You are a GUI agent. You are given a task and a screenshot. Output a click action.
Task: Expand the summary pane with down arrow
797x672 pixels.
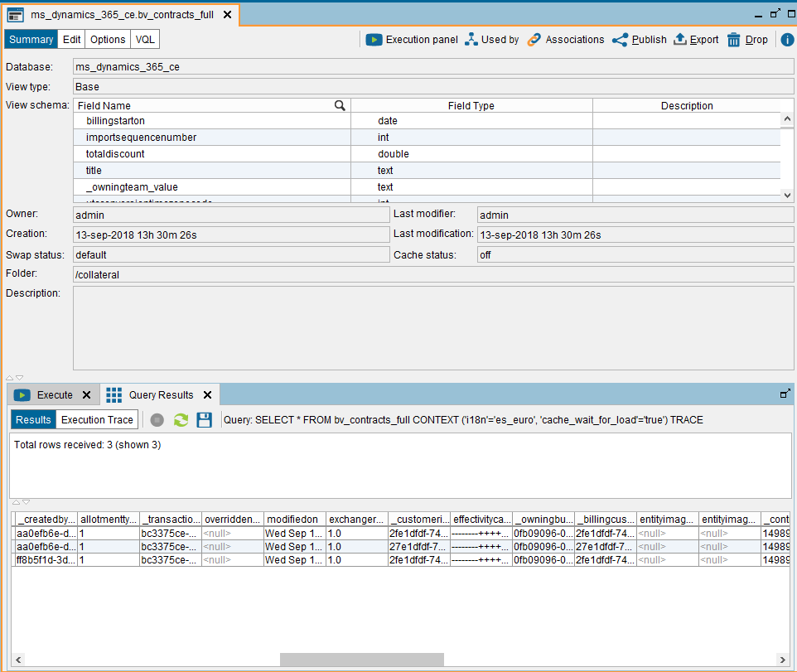(x=20, y=378)
